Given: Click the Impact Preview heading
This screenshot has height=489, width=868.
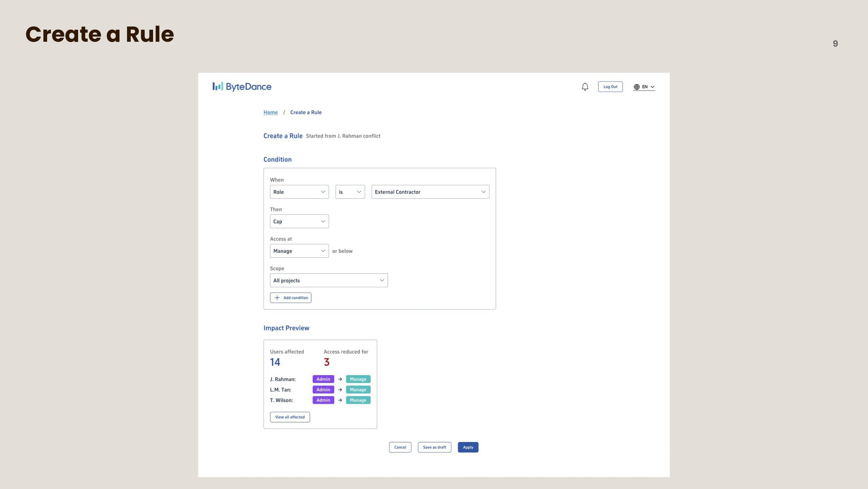Looking at the screenshot, I should [286, 328].
